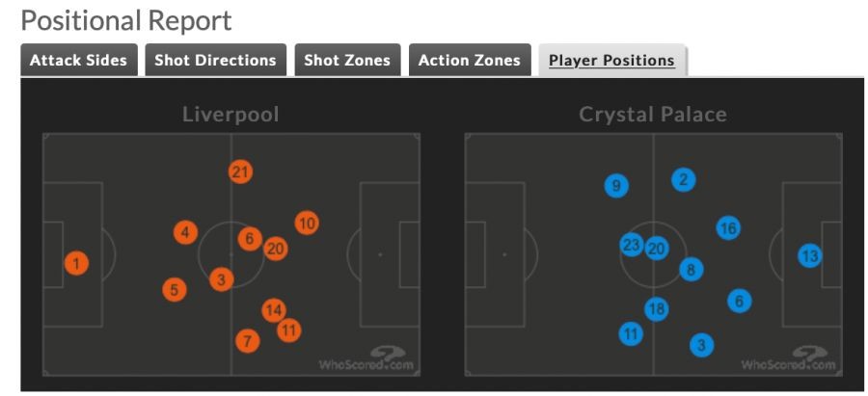The image size is (868, 396).
Task: Select Liverpool player marker number 5
Action: click(x=174, y=289)
